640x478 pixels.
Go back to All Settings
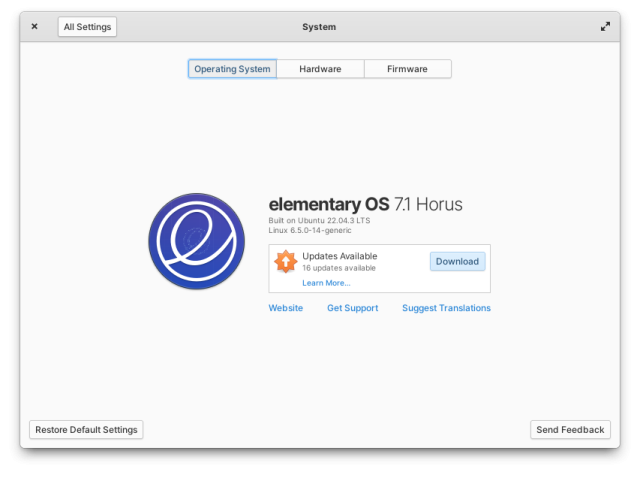[87, 27]
